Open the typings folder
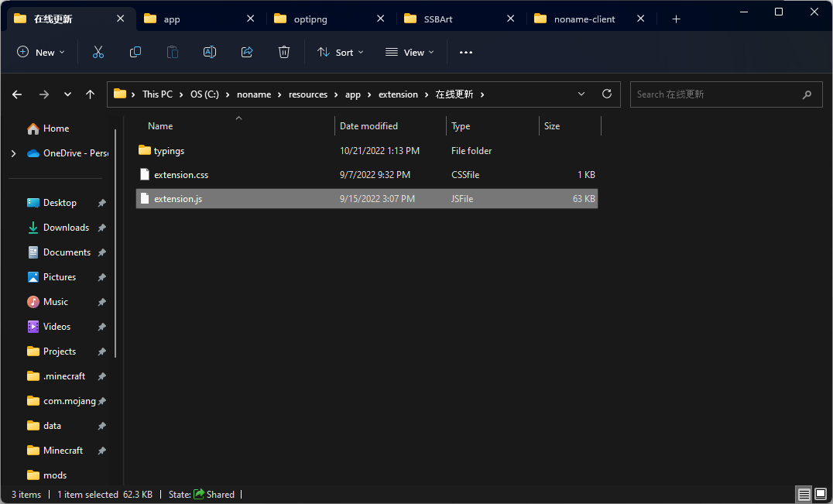Viewport: 833px width, 504px height. tap(169, 151)
